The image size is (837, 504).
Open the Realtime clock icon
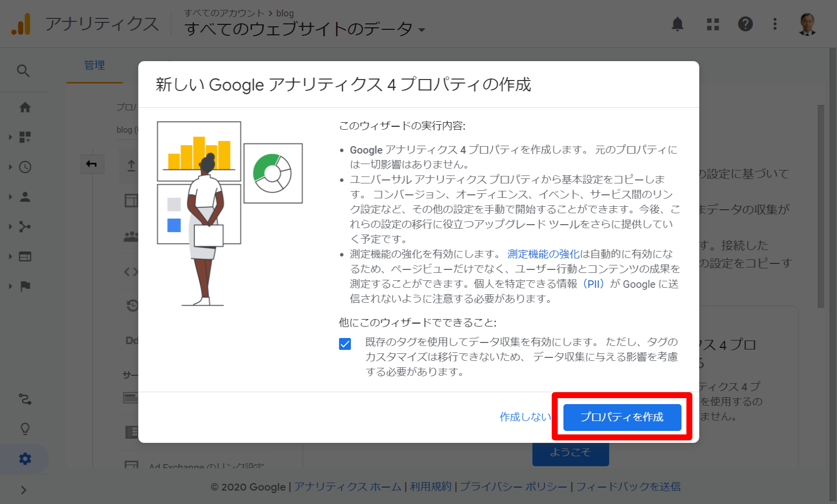pos(25,167)
